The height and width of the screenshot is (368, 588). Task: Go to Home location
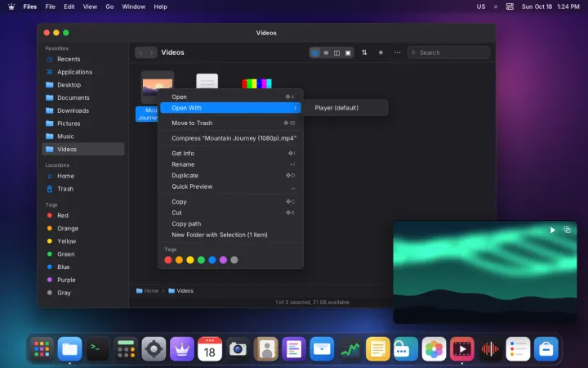[82, 176]
